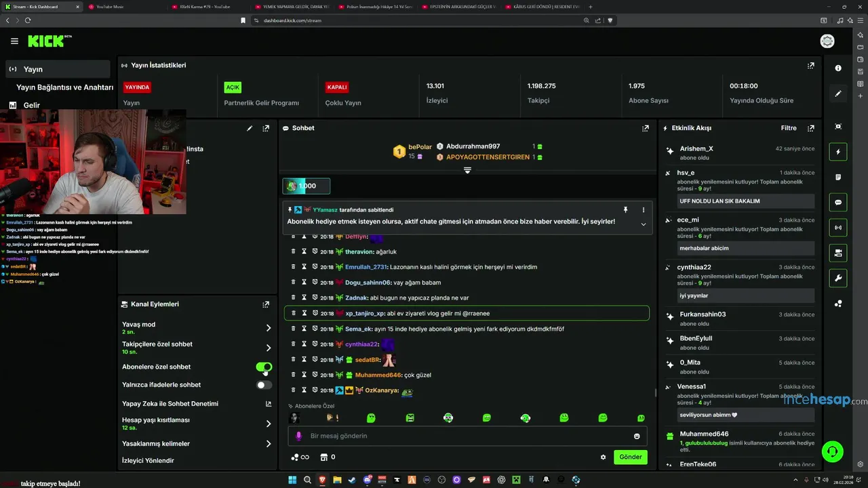Expand the pinned message chevron
The image size is (868, 488).
pos(644,224)
